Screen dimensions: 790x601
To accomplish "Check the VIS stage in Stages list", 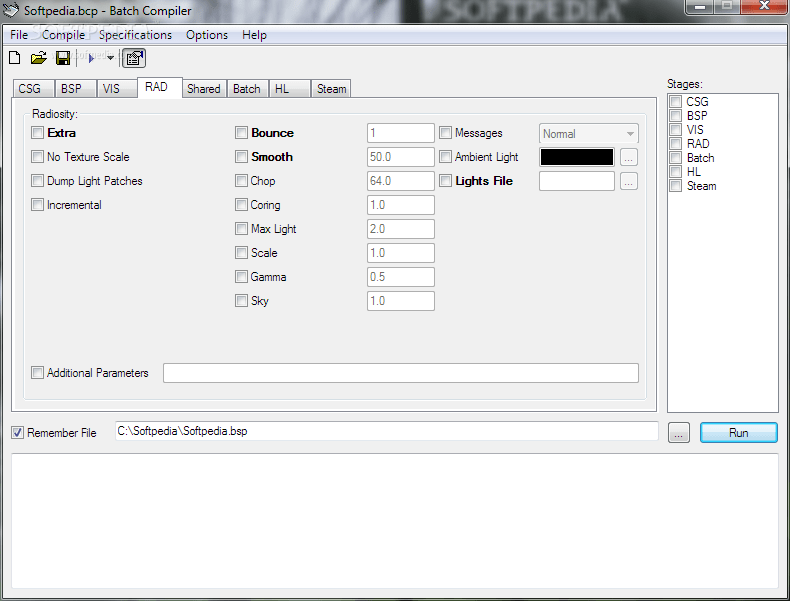I will coord(676,130).
